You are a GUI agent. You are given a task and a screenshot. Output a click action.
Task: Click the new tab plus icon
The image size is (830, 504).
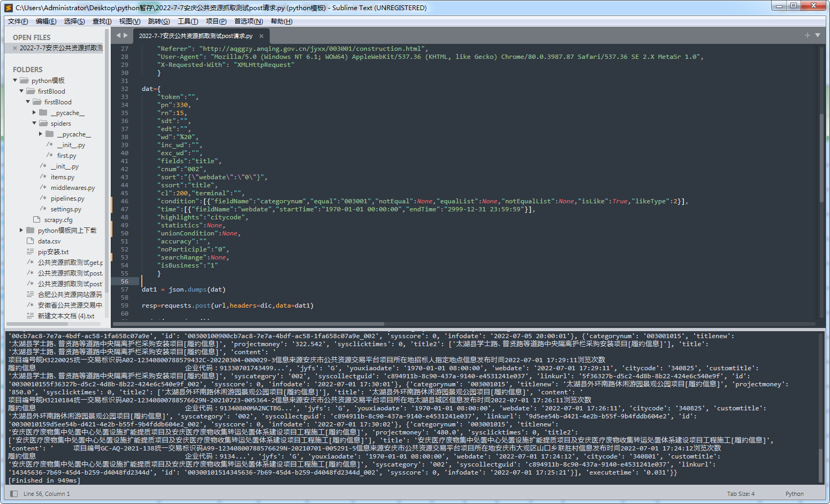[x=807, y=35]
